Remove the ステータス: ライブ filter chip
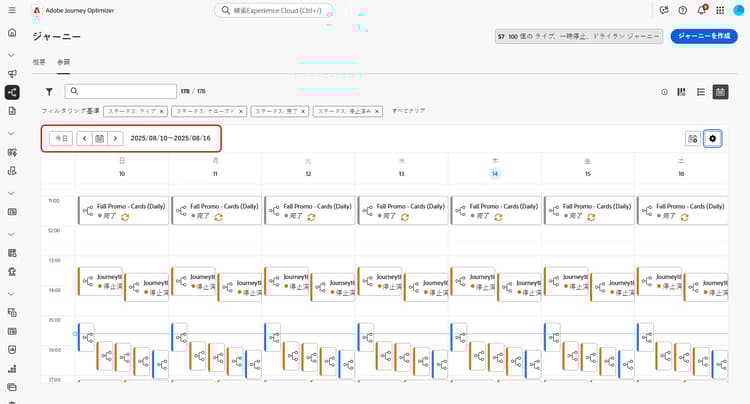Viewport: 750px width, 404px height. coord(162,111)
